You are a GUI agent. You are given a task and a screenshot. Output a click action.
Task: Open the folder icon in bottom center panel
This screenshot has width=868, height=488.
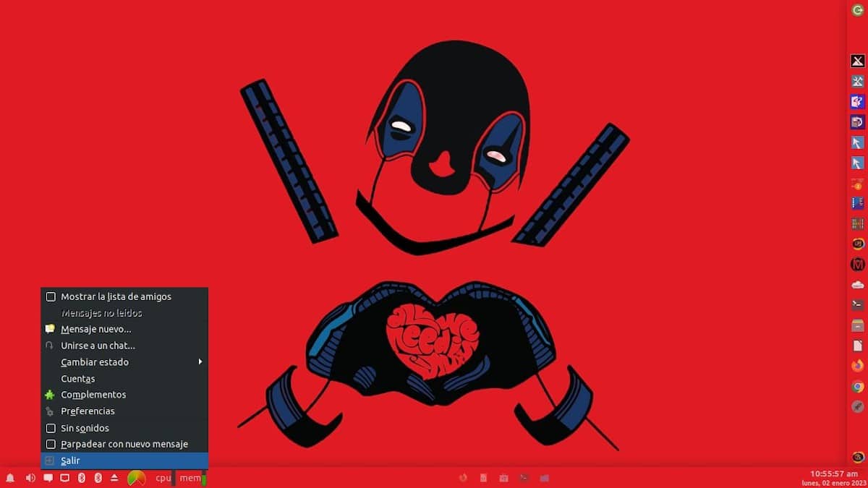pyautogui.click(x=545, y=478)
